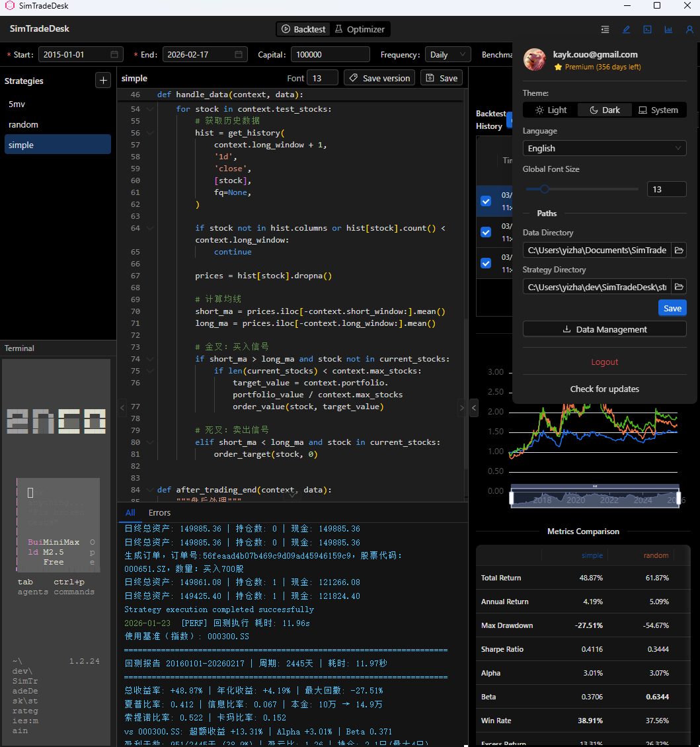Click the Logout link
This screenshot has height=747, width=700.
[x=604, y=362]
